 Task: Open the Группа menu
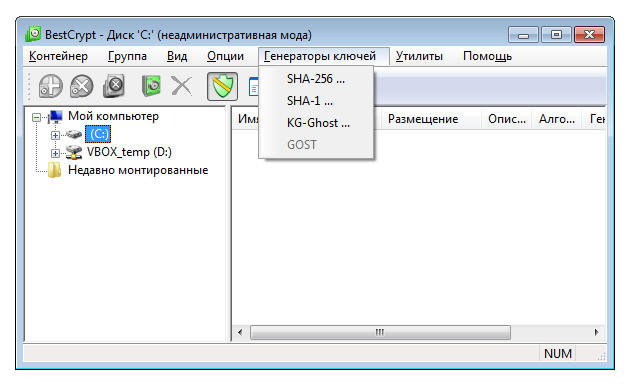coord(127,56)
